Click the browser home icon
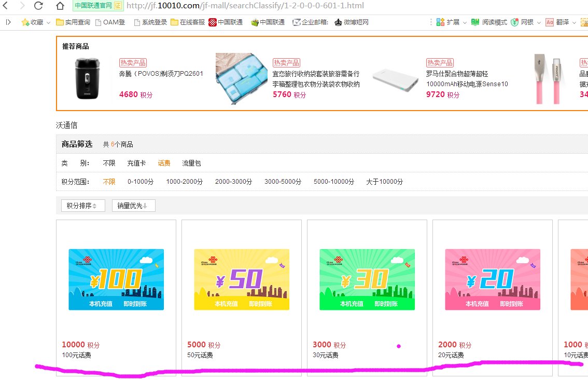This screenshot has width=588, height=380. 59,6
